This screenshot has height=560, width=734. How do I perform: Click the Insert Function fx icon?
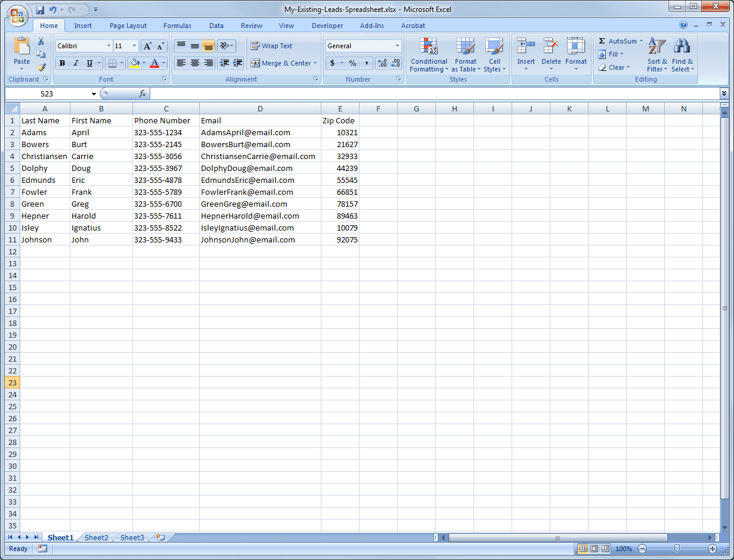143,94
